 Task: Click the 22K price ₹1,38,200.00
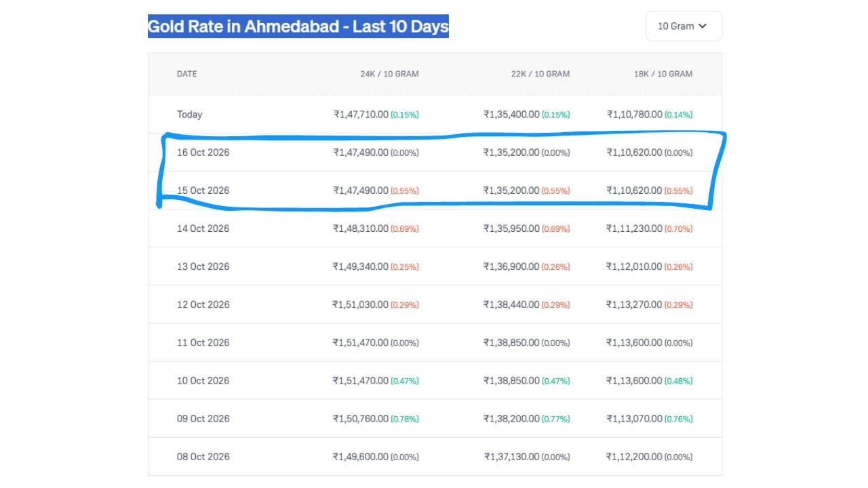click(x=511, y=418)
